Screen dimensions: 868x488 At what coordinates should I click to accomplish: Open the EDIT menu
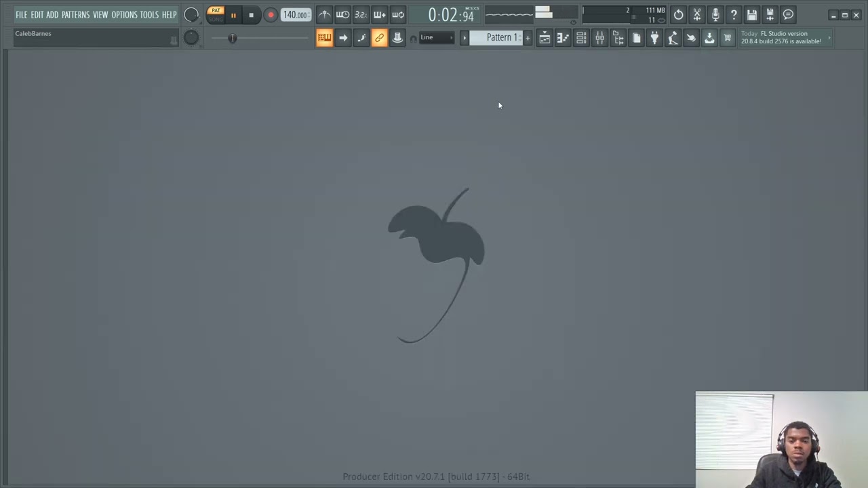[37, 15]
